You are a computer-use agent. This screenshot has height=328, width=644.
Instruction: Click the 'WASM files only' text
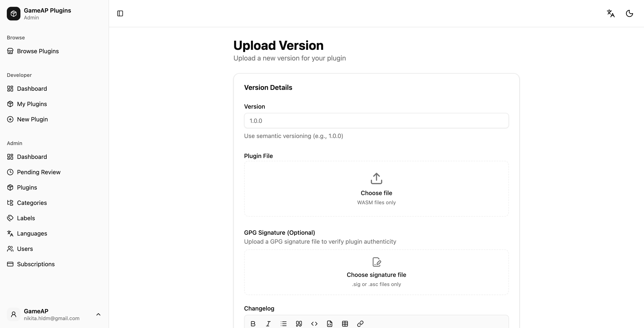(x=376, y=203)
